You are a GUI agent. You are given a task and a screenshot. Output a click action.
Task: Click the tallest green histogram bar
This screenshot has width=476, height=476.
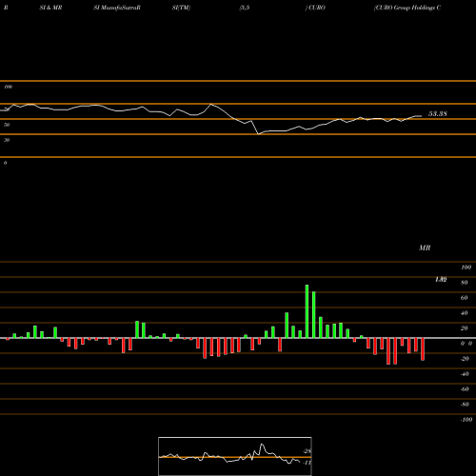[307, 311]
